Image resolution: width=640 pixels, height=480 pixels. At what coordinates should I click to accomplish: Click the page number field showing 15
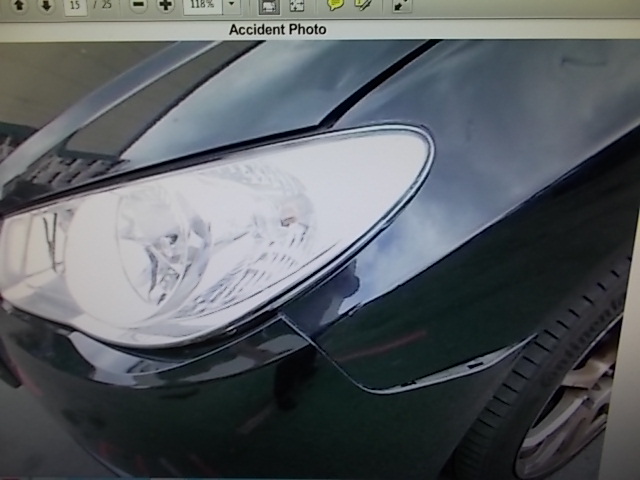77,5
